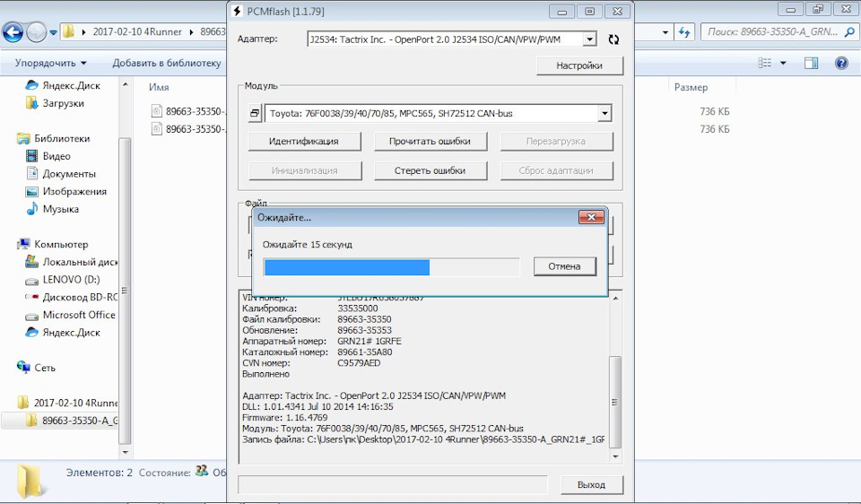The image size is (861, 504).
Task: Click the refresh adapter list icon
Action: click(x=613, y=39)
